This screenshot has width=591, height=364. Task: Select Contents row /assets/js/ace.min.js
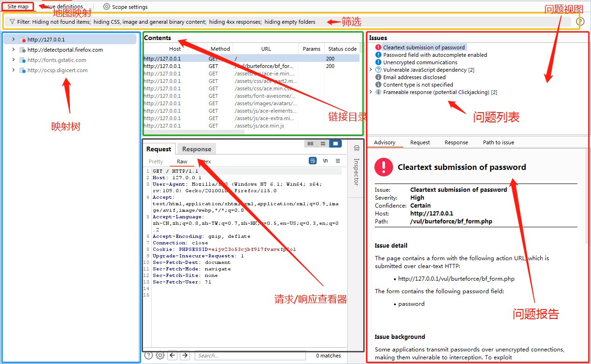pyautogui.click(x=251, y=126)
